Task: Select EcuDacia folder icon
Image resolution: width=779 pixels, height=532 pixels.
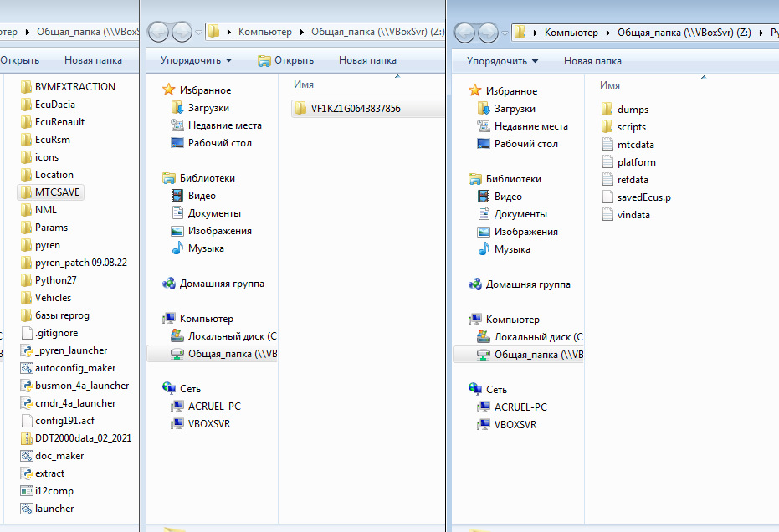Action: click(26, 105)
